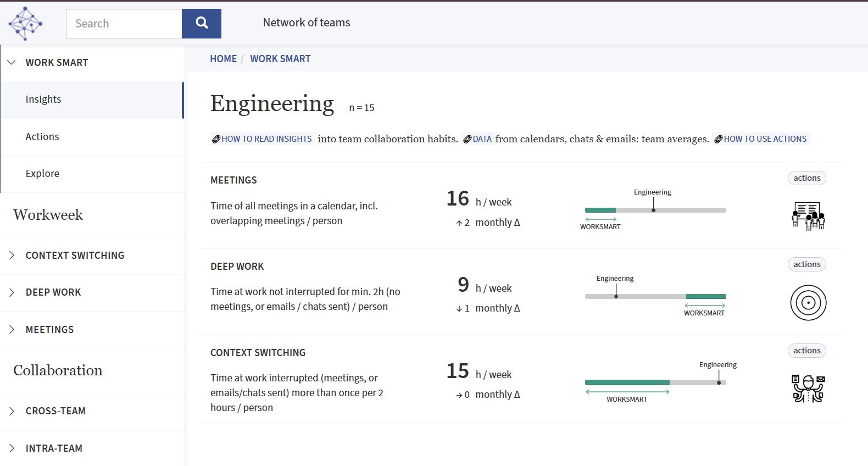Click the network logo icon
The height and width of the screenshot is (466, 868).
pos(25,24)
